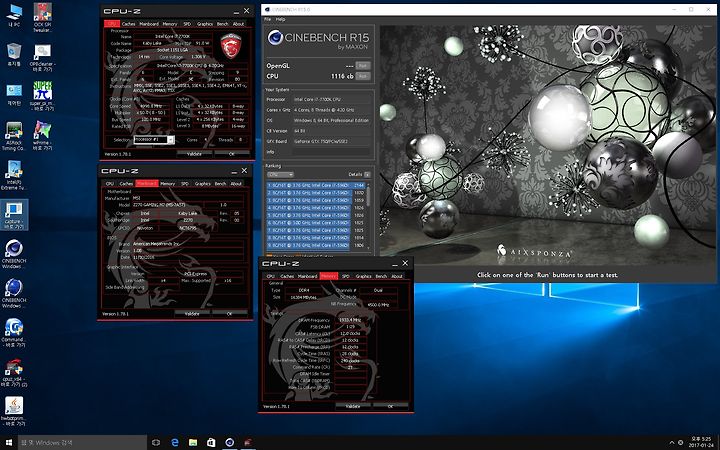This screenshot has width=720, height=450.
Task: Open Task View on the taskbar
Action: pos(156,443)
